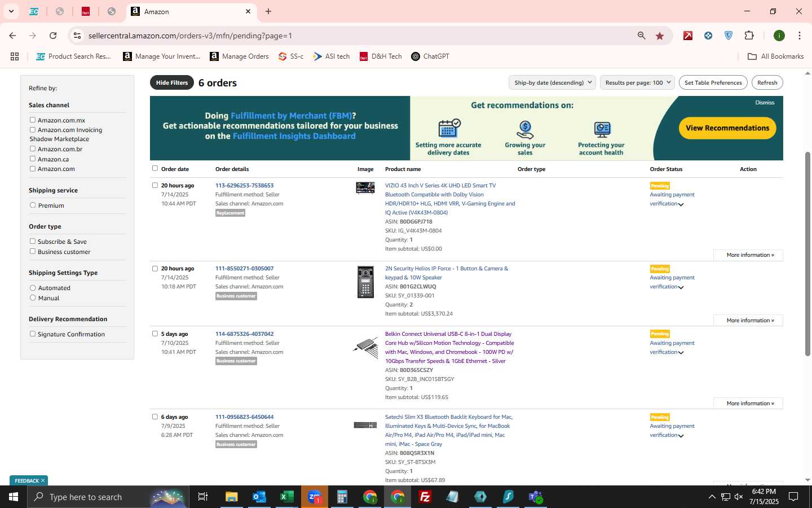Expand More information for Belkin order
812x508 pixels.
coord(748,404)
